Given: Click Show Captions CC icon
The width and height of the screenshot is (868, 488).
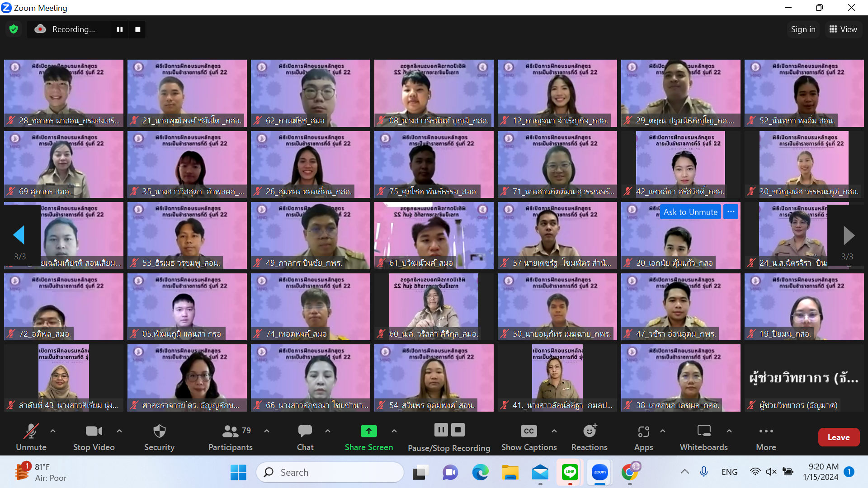Looking at the screenshot, I should point(528,431).
